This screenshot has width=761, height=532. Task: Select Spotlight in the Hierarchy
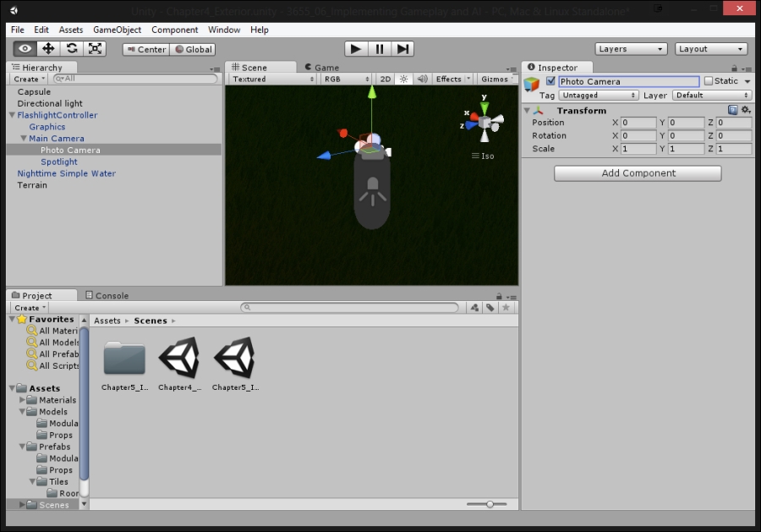coord(59,162)
